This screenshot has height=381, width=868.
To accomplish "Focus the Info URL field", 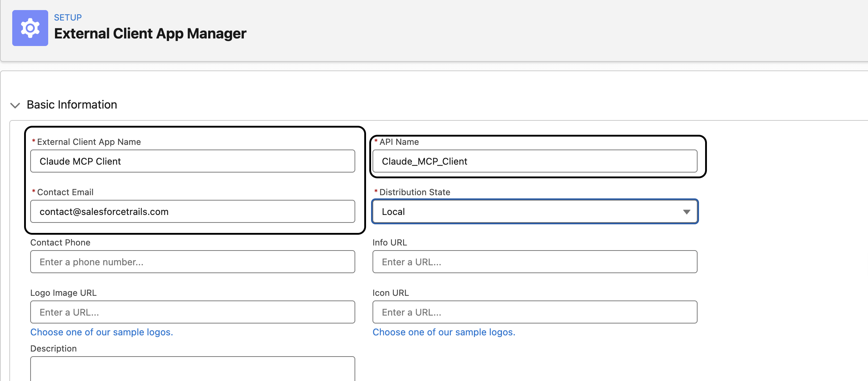I will (x=535, y=262).
